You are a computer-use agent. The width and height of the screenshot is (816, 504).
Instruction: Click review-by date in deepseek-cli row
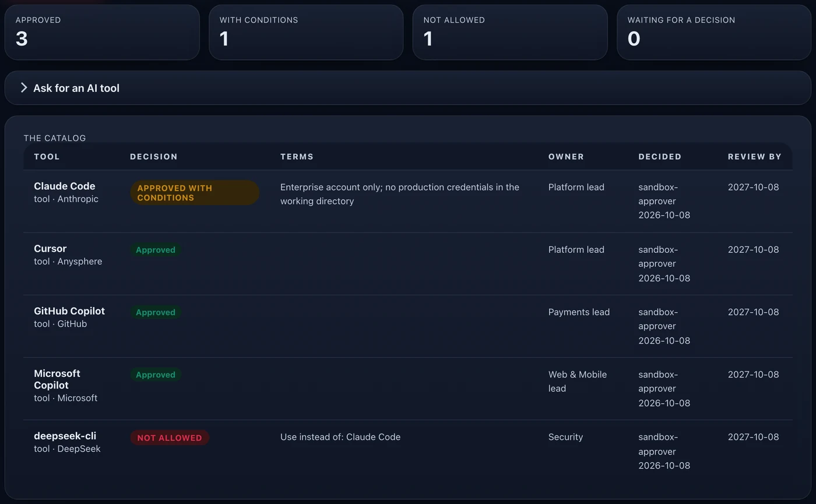click(x=753, y=437)
